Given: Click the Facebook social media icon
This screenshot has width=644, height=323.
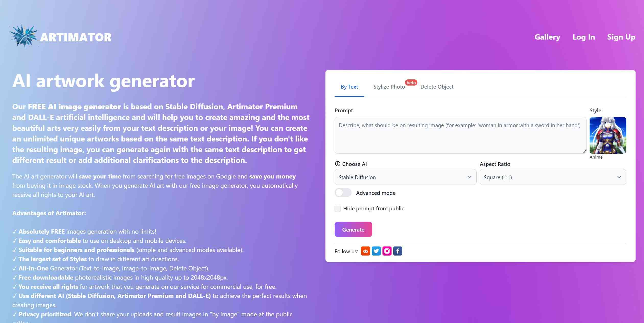Looking at the screenshot, I should coord(397,250).
